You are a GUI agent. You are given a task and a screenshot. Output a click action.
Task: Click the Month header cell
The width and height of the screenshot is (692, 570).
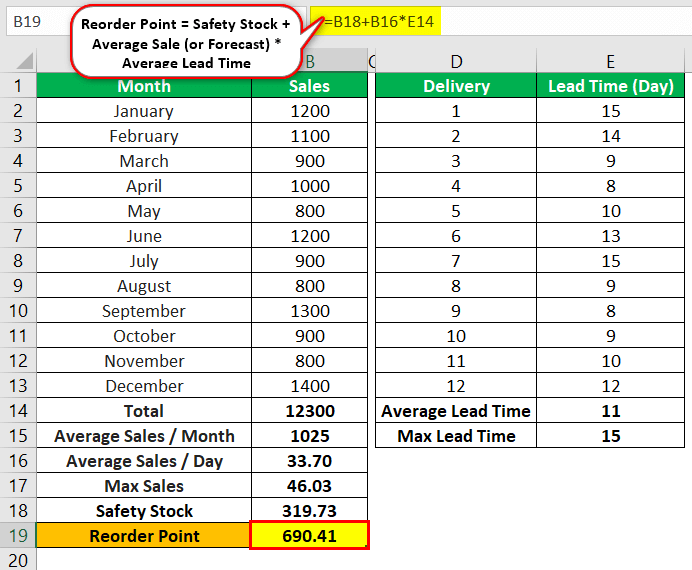(x=144, y=86)
